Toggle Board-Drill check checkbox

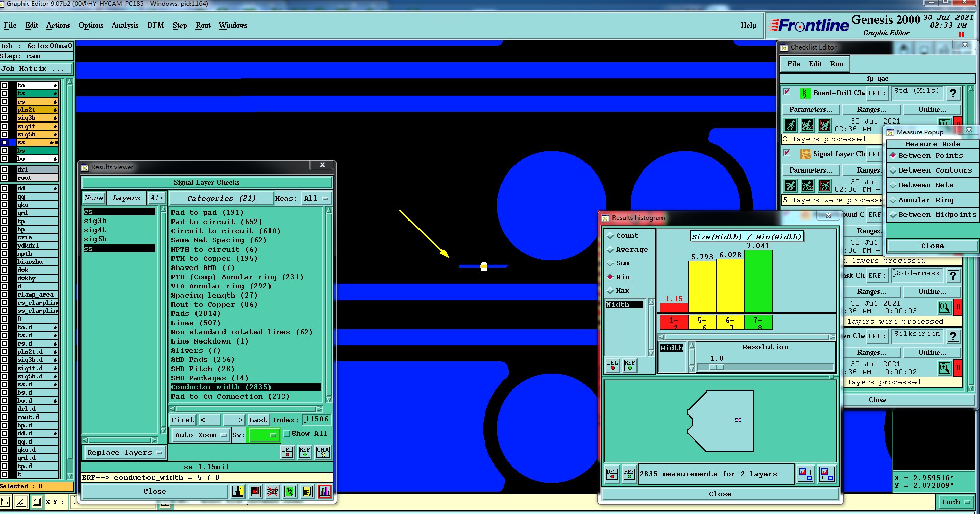pos(787,92)
